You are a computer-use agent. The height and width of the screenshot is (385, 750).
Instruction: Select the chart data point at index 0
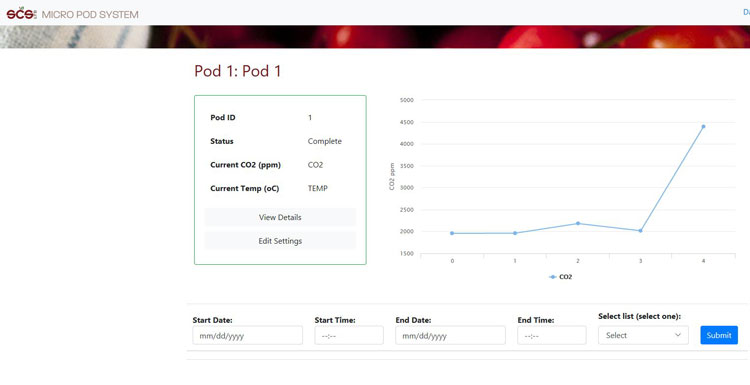[x=452, y=233]
